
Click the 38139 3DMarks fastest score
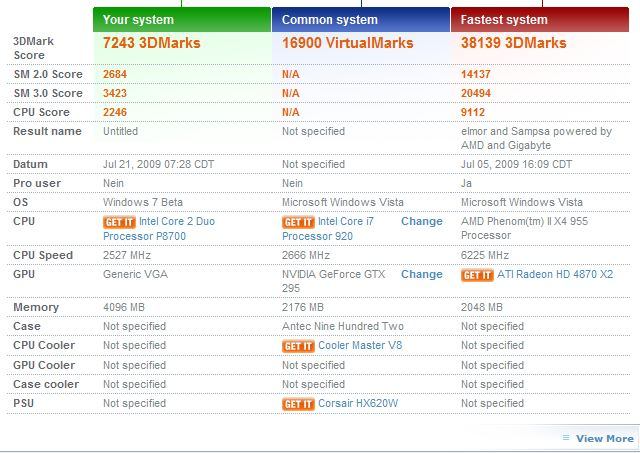pyautogui.click(x=513, y=43)
